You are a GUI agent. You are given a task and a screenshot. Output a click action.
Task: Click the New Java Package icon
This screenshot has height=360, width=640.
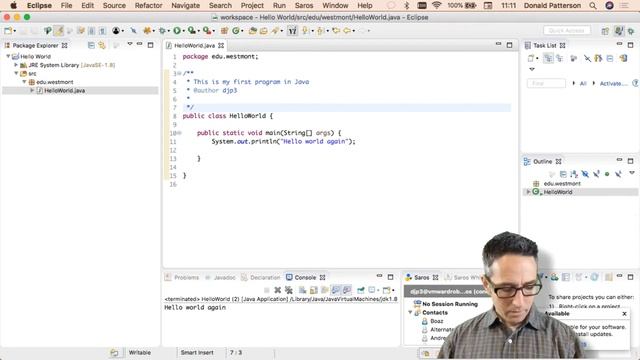click(x=224, y=31)
